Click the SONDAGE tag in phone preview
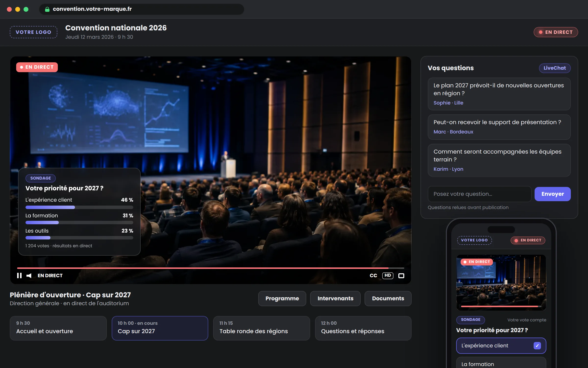Image resolution: width=588 pixels, height=368 pixels. (470, 320)
